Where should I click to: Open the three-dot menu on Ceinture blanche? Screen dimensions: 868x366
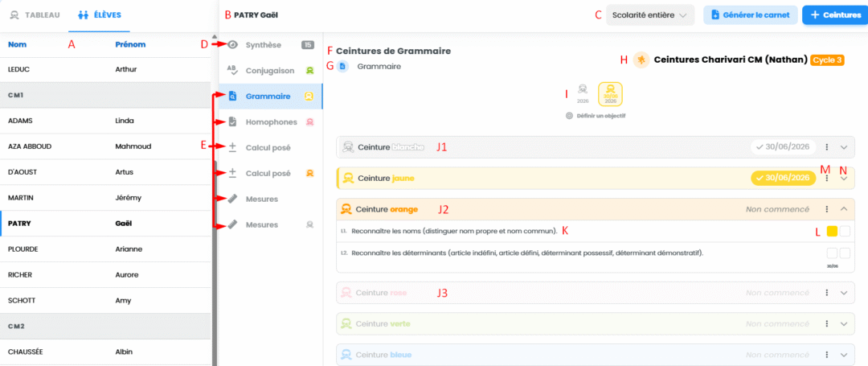(826, 147)
